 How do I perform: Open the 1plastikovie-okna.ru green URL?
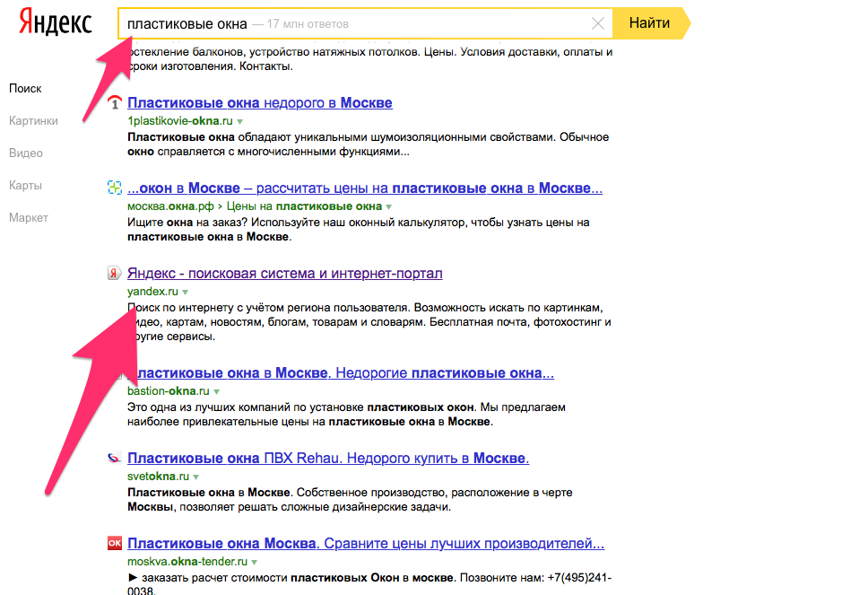click(180, 121)
